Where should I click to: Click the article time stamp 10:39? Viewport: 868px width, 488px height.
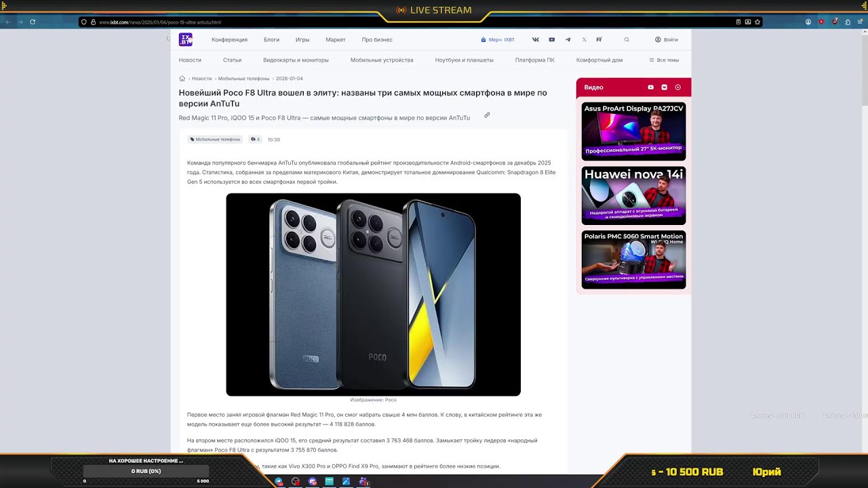tap(273, 140)
